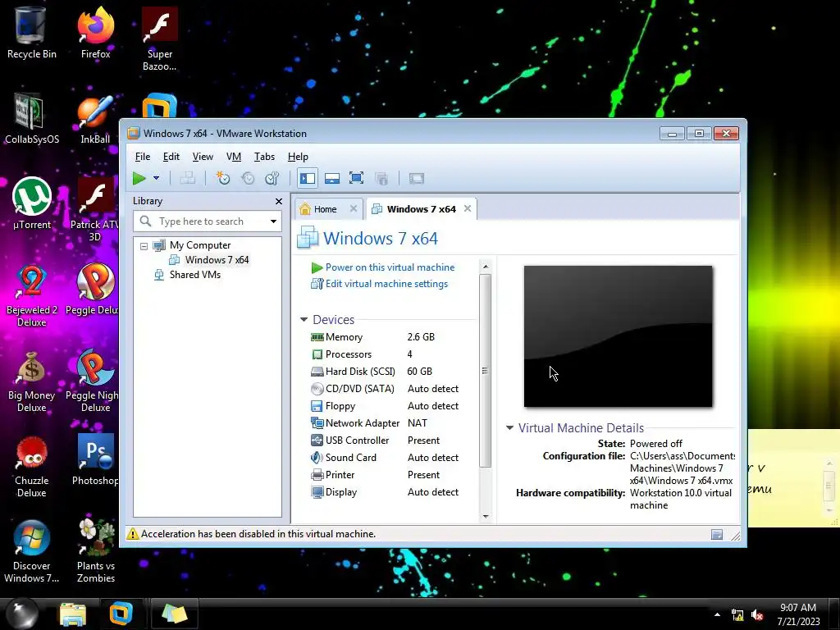The image size is (840, 630).
Task: Enter full screen mode toolbar icon
Action: [x=356, y=178]
